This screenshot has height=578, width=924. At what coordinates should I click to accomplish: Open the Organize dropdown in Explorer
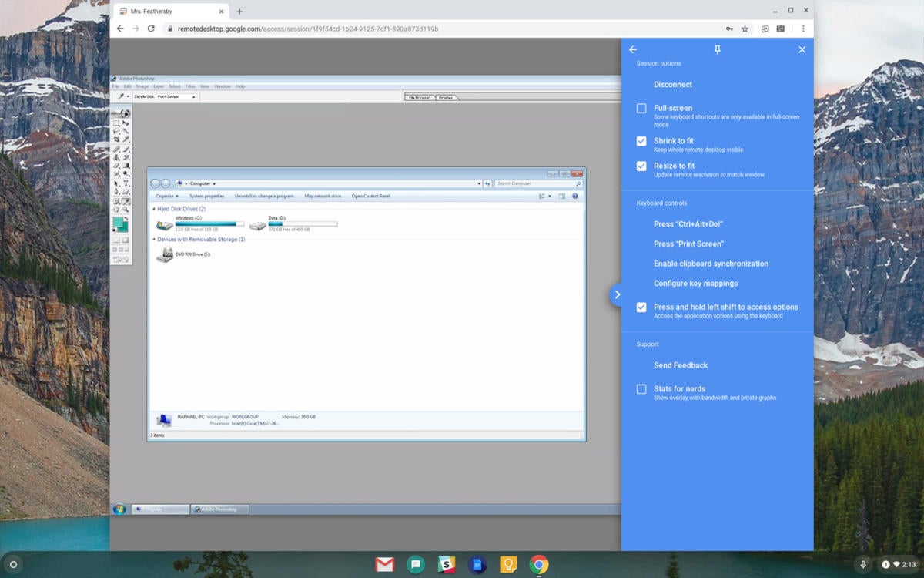coord(166,196)
